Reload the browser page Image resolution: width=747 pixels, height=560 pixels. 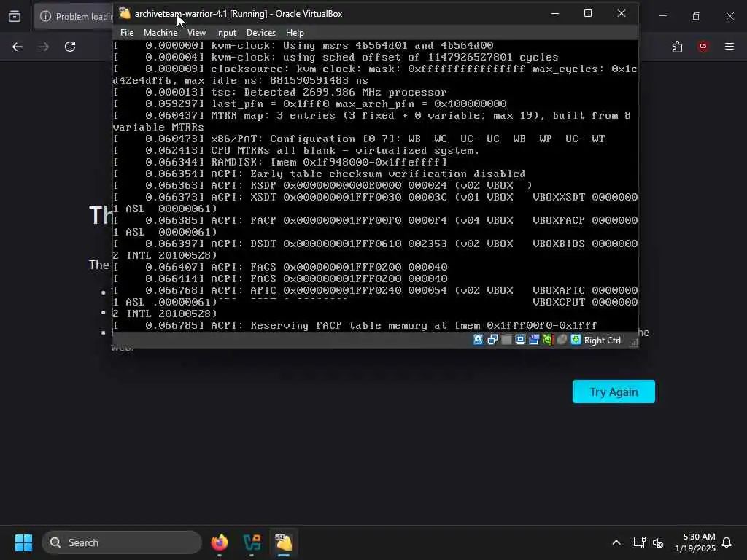[x=70, y=47]
